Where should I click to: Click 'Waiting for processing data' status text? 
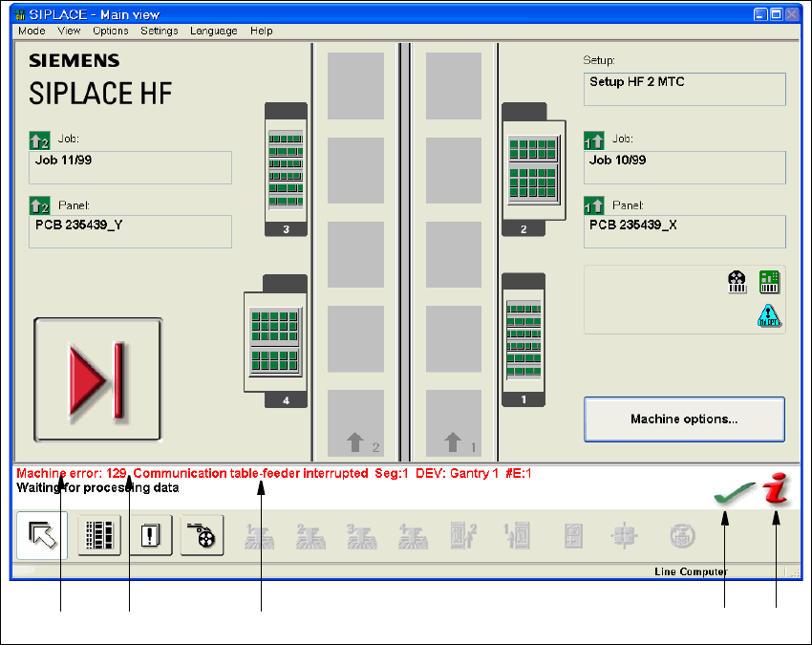click(97, 488)
